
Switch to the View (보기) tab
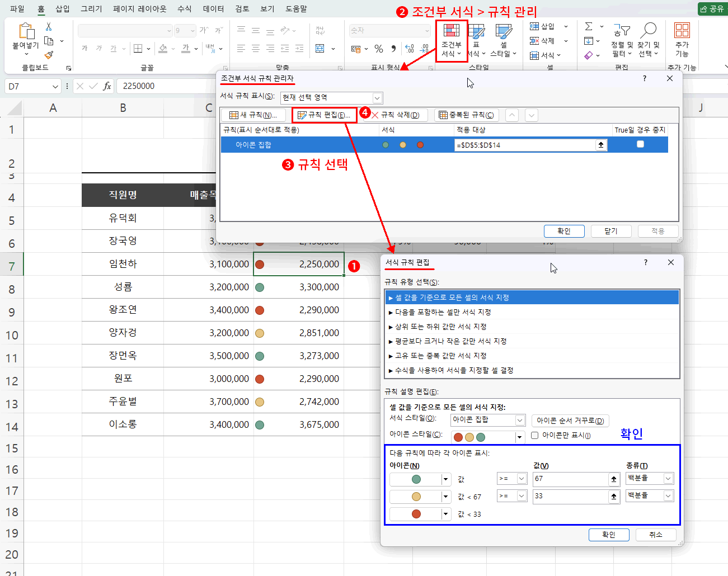coord(267,9)
